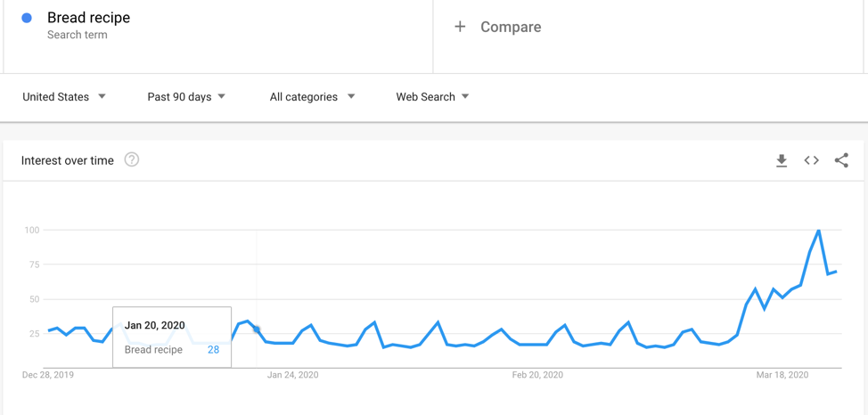Click the Feb 20, 2020 axis label
868x415 pixels.
point(537,375)
